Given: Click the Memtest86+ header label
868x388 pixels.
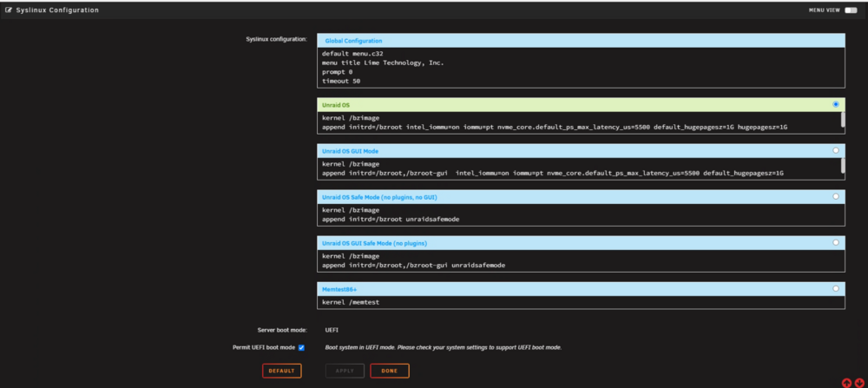Looking at the screenshot, I should [339, 289].
